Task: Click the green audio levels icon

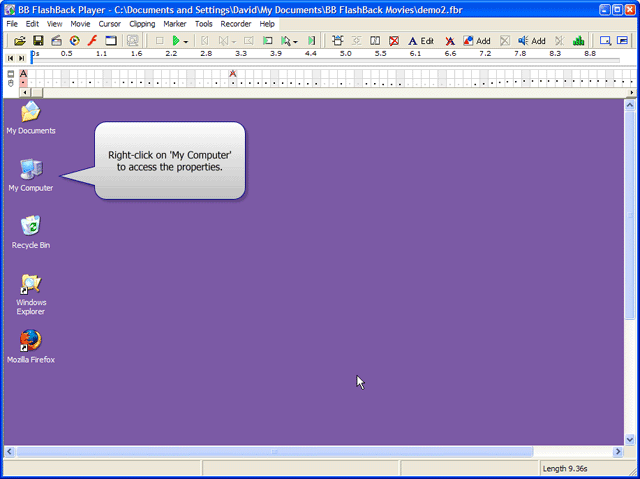Action: 578,40
